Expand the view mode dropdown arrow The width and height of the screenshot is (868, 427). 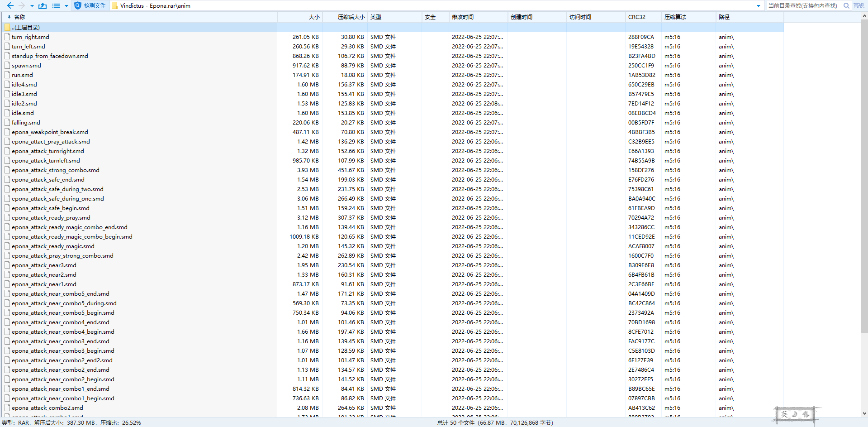66,6
